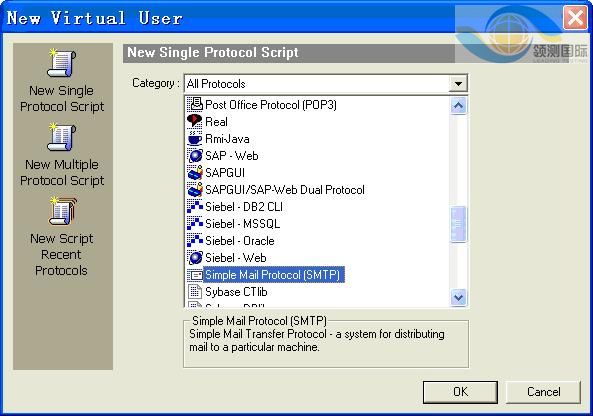Click the protocol list scroll up arrow
The width and height of the screenshot is (593, 416).
[458, 106]
